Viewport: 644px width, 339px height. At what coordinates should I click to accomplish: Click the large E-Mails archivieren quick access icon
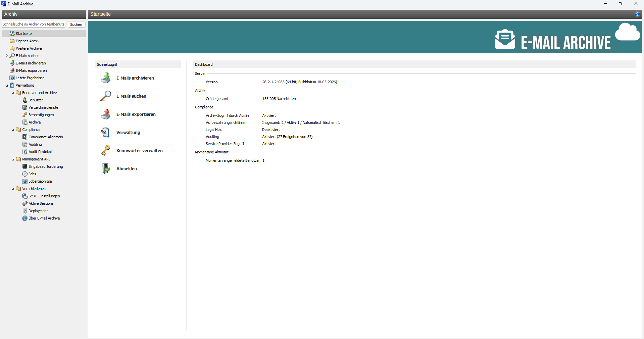106,78
